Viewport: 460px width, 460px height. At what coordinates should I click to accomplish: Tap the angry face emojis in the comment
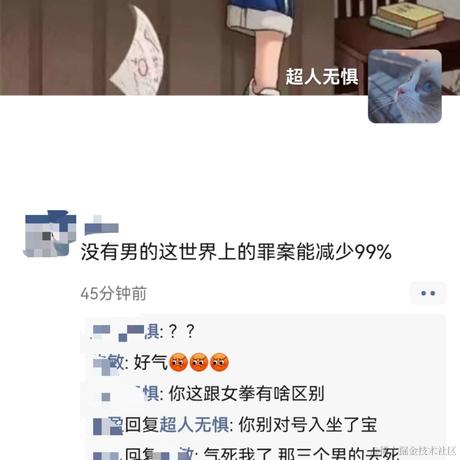[199, 362]
